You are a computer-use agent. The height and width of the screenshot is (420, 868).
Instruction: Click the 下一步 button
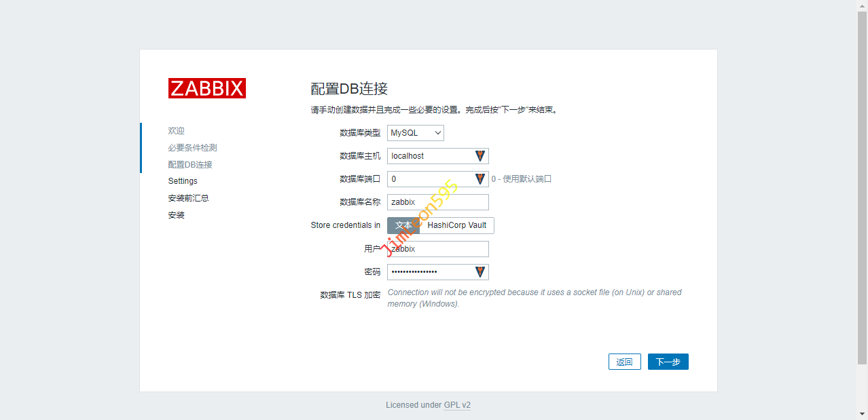(668, 362)
